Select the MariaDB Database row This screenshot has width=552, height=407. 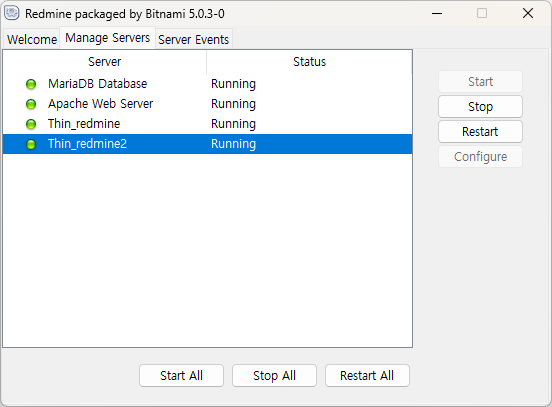(x=207, y=84)
